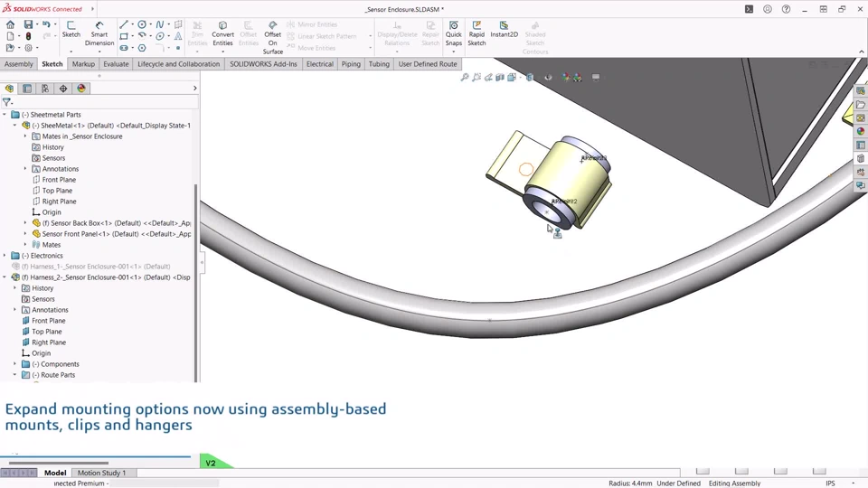Viewport: 868px width, 488px height.
Task: Open Lifecycle and Collaboration tab
Action: [x=179, y=64]
